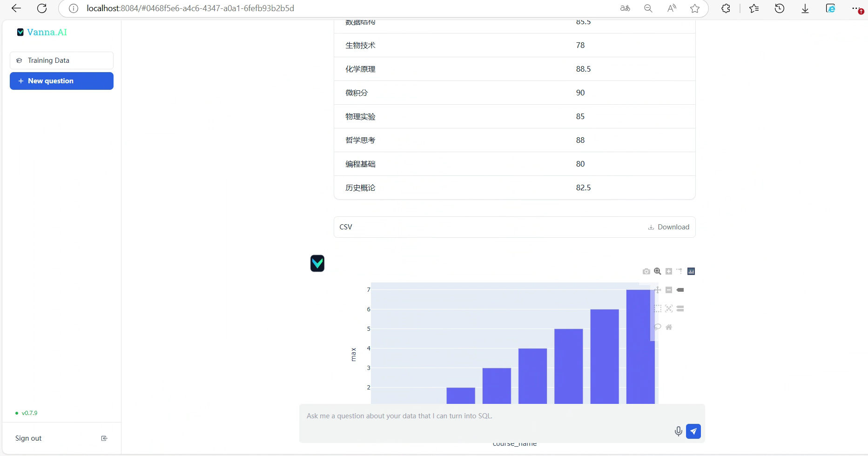Toggle spike lines in chart modebar
This screenshot has height=456, width=868.
click(x=680, y=271)
